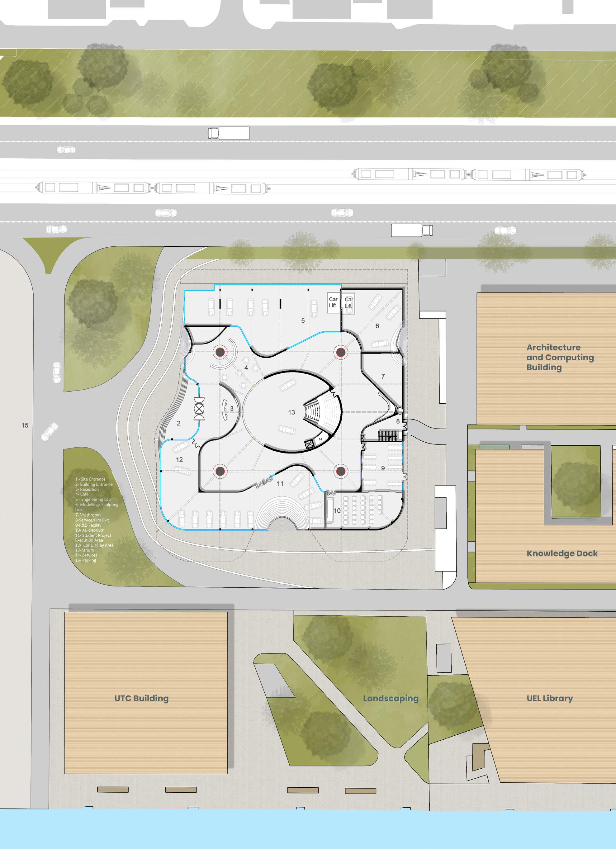Click the '1 - Site Entrance' legend entry
This screenshot has width=616, height=849.
90,479
